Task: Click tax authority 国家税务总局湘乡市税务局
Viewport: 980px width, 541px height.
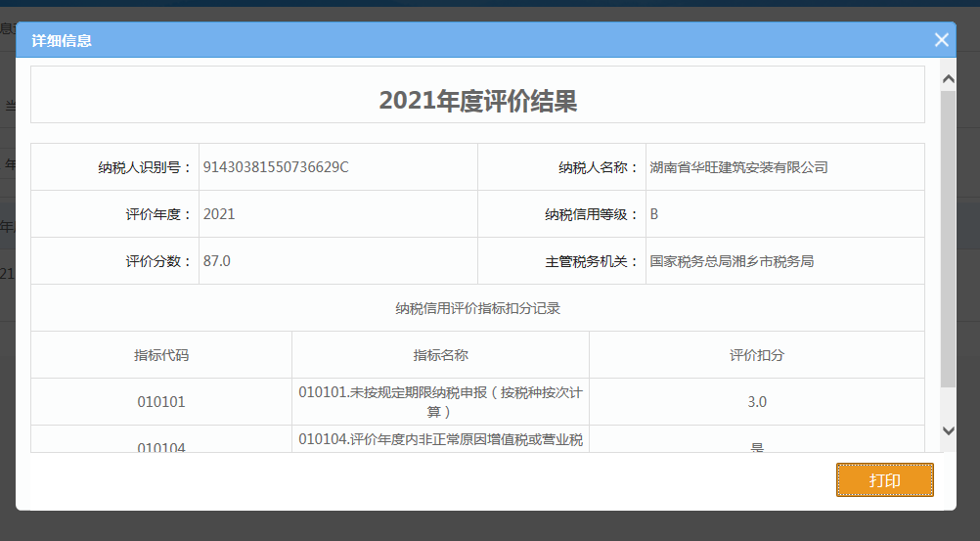Action: (732, 261)
